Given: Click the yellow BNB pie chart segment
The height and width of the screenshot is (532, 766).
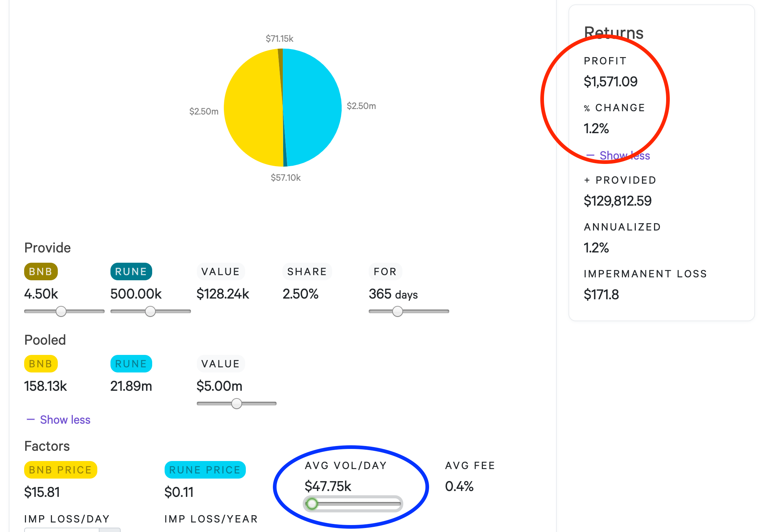Looking at the screenshot, I should (252, 108).
